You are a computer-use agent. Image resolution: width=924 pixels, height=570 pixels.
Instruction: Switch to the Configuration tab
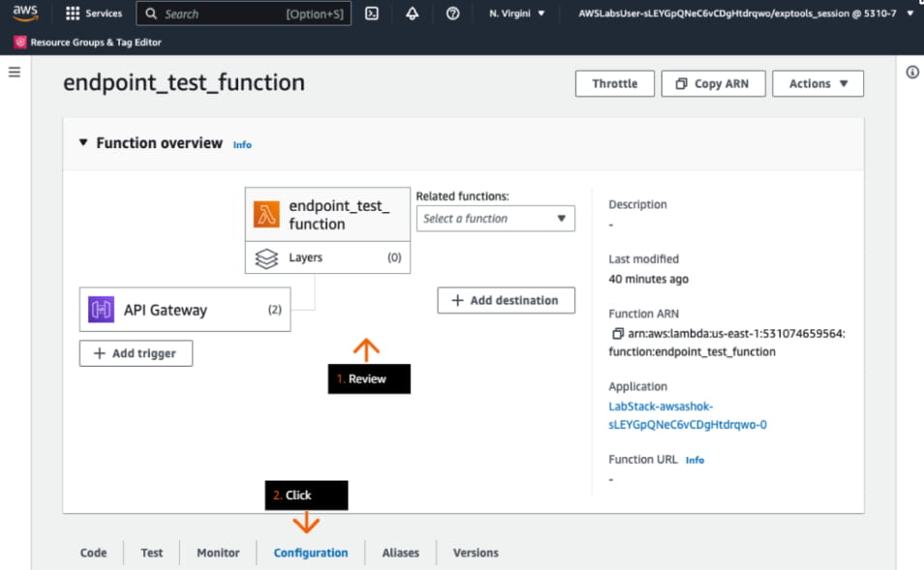point(311,553)
